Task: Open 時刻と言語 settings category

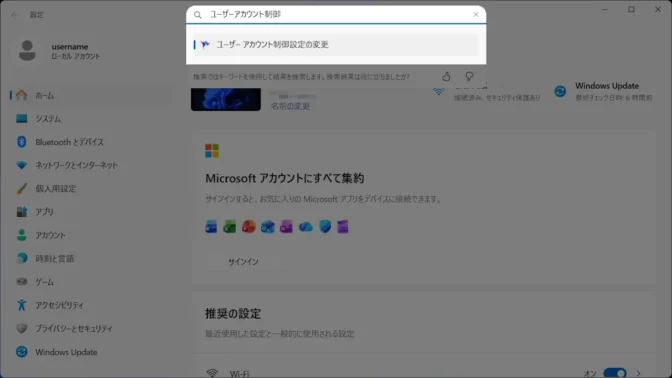Action: pyautogui.click(x=91, y=258)
